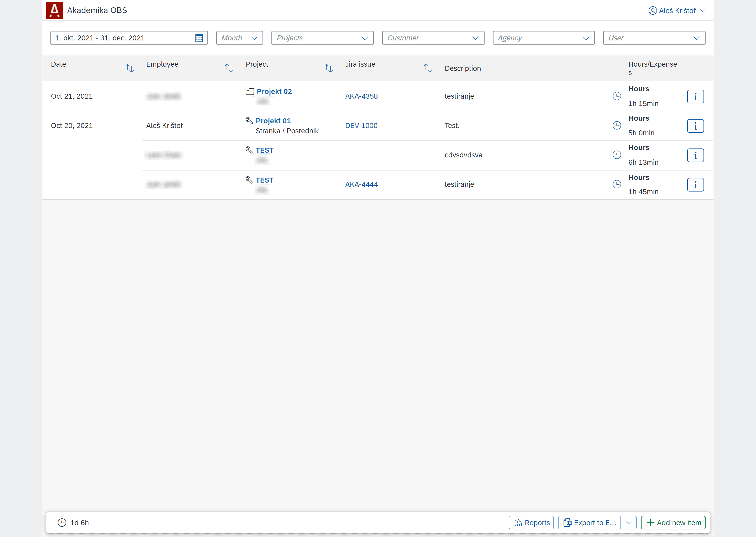
Task: Open info for the AKA-4358 entry
Action: click(695, 97)
